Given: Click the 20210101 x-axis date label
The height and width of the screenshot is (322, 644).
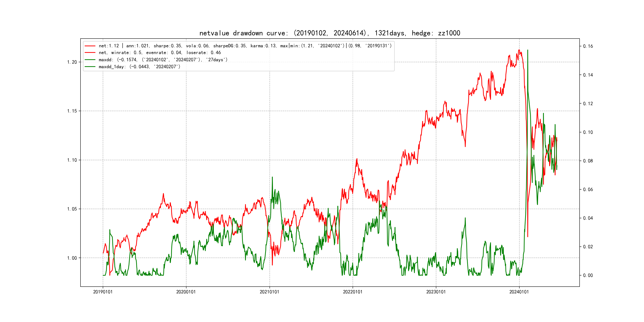Looking at the screenshot, I should (269, 292).
